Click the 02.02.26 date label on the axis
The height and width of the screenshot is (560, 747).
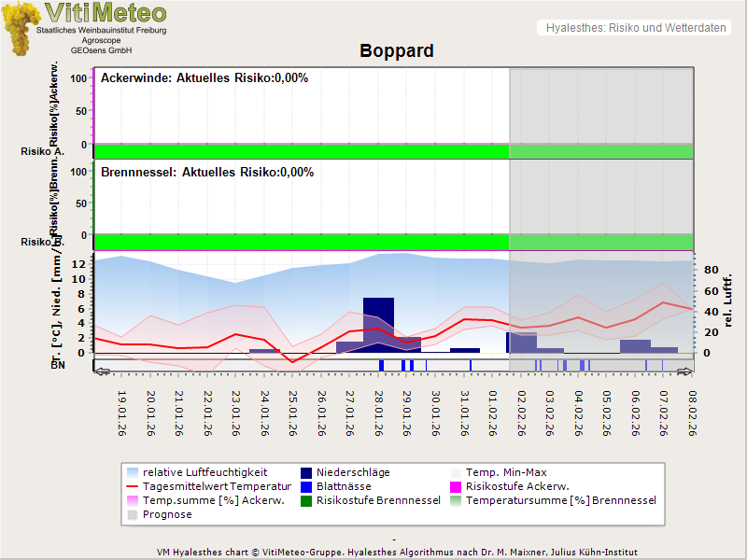click(521, 413)
